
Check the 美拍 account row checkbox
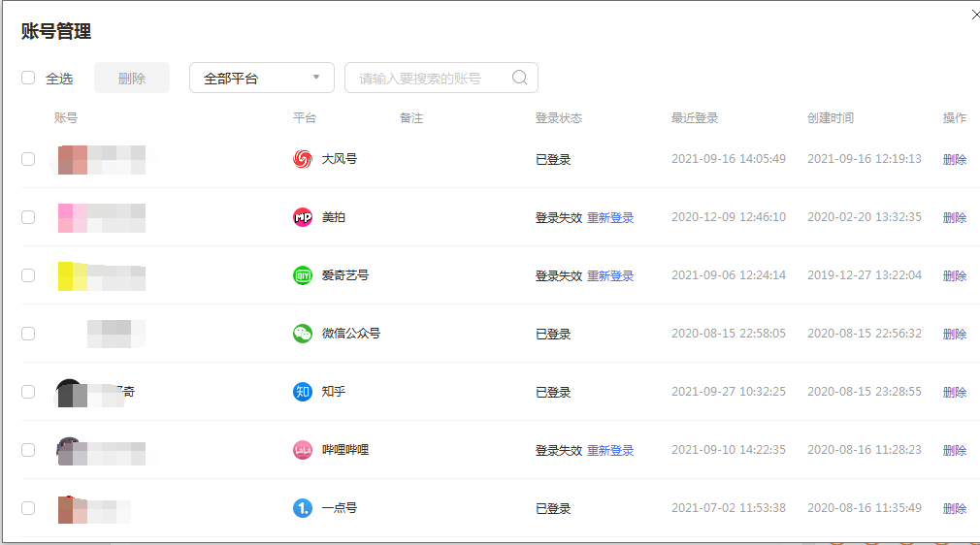tap(28, 217)
